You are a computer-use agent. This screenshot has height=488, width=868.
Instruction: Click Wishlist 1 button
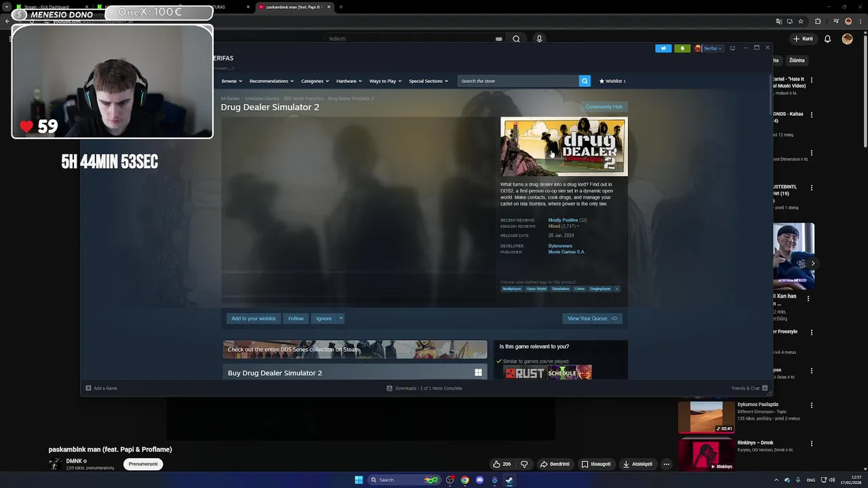(612, 81)
